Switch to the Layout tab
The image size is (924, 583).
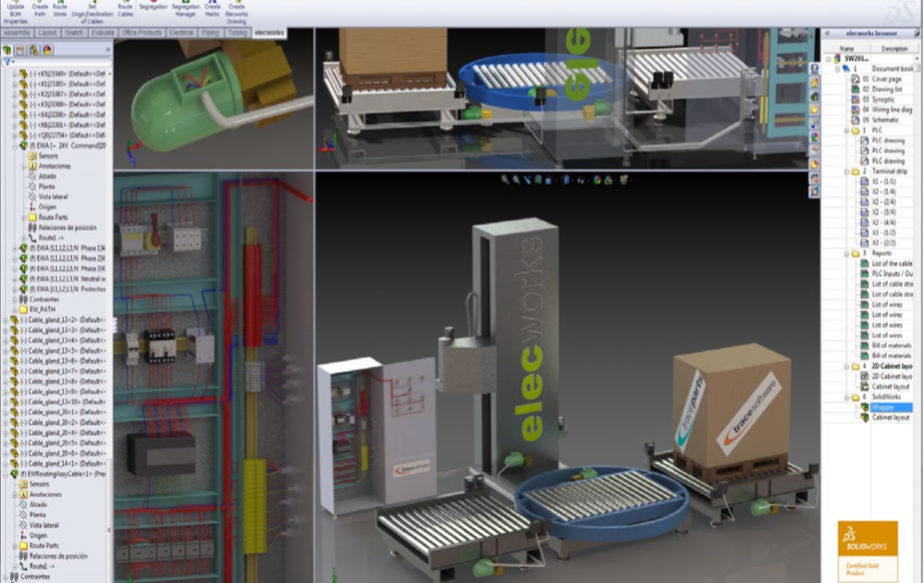coord(47,33)
